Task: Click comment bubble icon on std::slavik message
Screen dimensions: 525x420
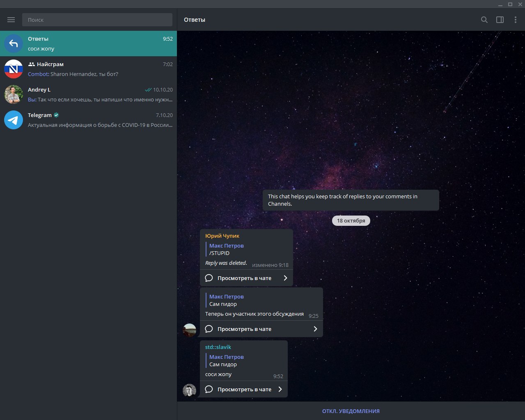Action: click(x=209, y=389)
